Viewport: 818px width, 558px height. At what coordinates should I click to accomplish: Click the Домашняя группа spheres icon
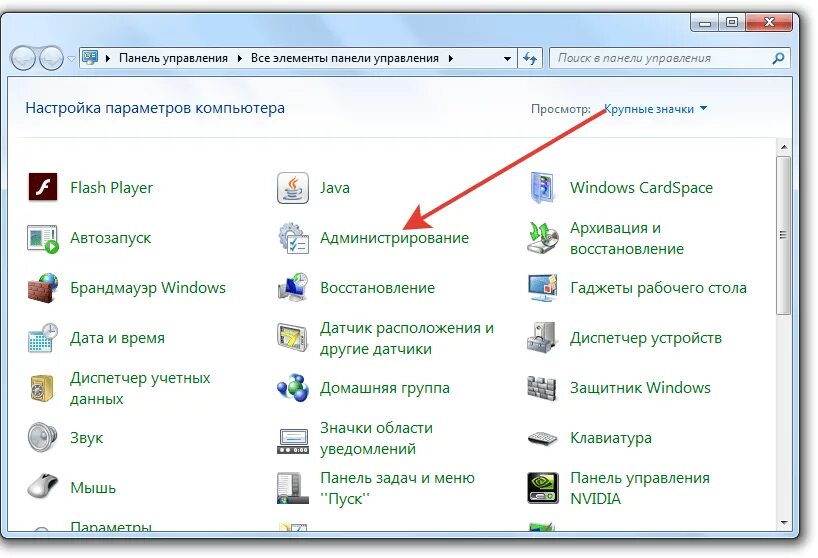tap(293, 387)
